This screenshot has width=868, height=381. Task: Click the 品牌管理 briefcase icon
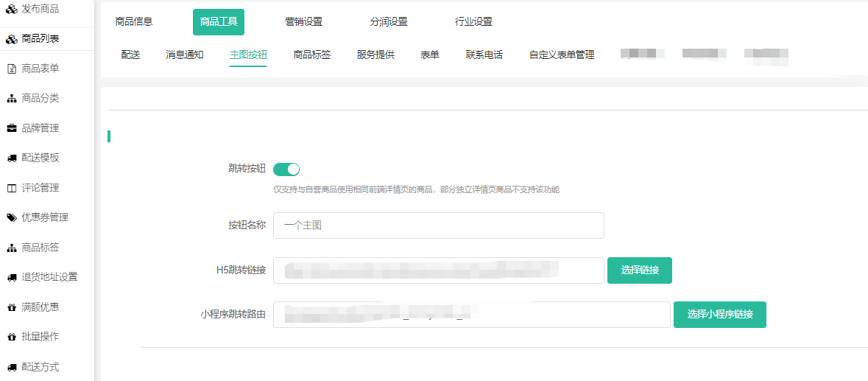11,128
